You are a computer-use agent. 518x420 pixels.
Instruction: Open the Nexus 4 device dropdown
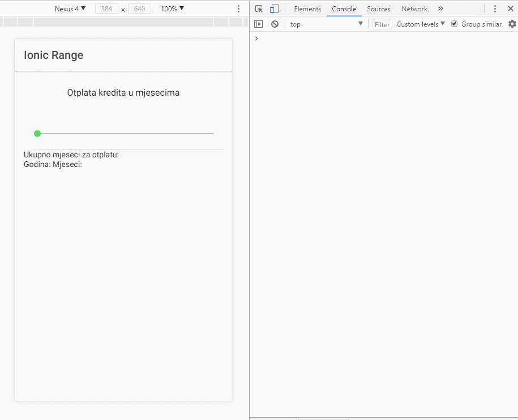pos(70,9)
